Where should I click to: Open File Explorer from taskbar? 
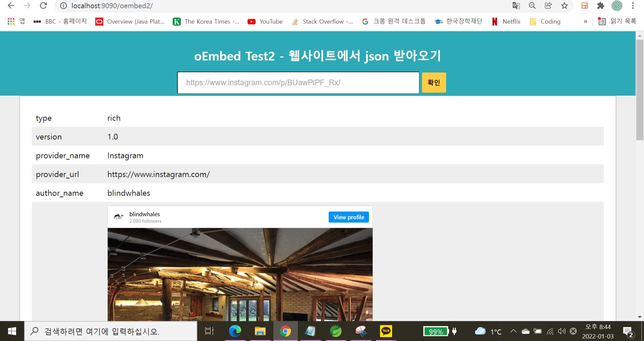[260, 331]
